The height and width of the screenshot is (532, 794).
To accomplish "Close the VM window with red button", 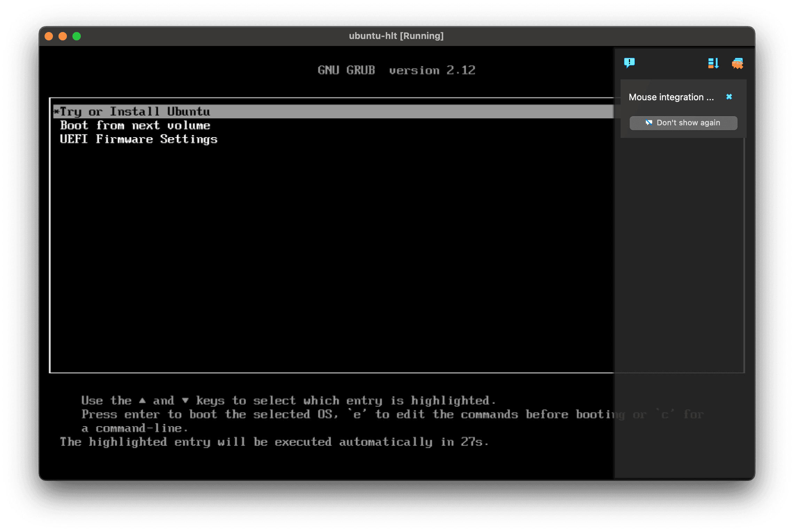I will tap(49, 36).
